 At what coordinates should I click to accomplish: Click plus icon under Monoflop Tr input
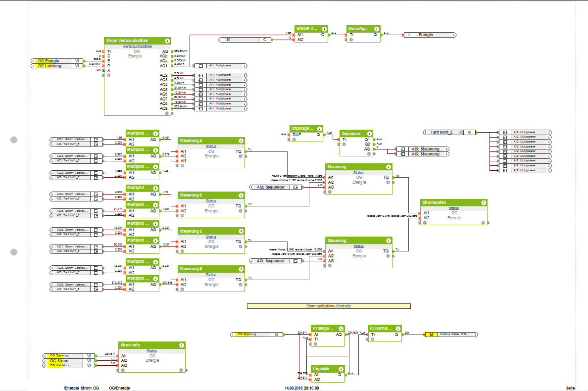[351, 40]
